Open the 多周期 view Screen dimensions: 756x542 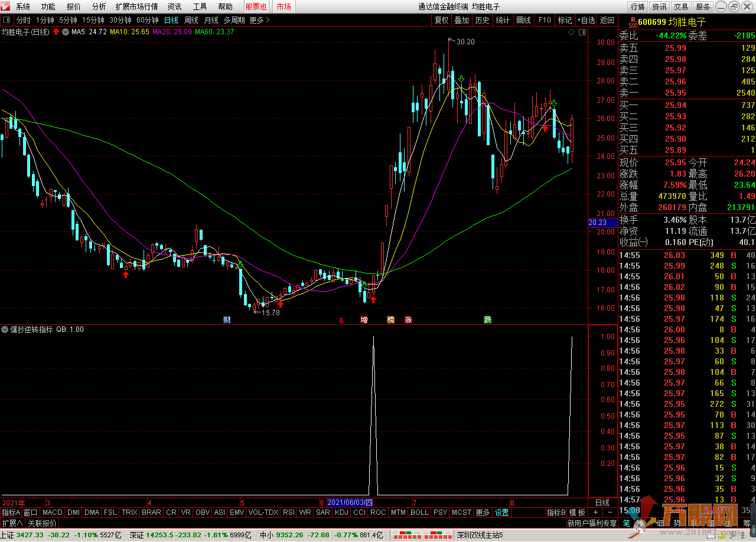[234, 20]
